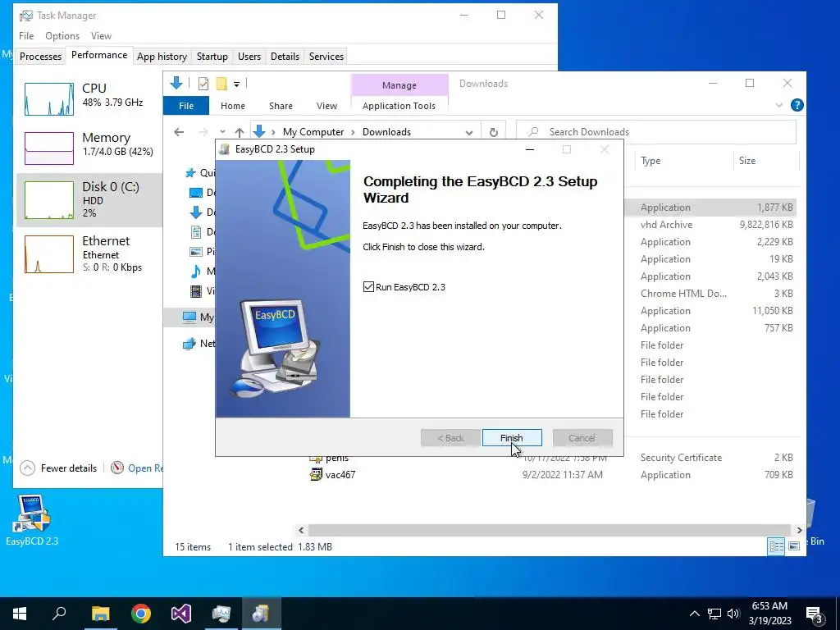Switch to Large icons view layout

(x=794, y=546)
